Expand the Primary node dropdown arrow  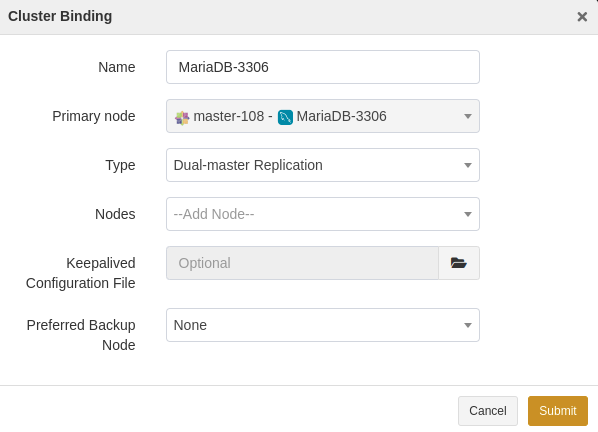pos(468,116)
